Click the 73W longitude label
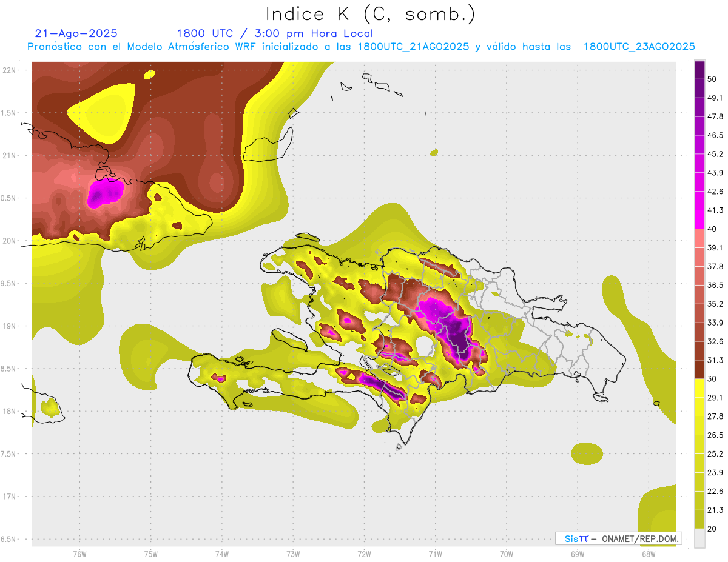Viewport: 728px width, 562px height. coord(293,554)
